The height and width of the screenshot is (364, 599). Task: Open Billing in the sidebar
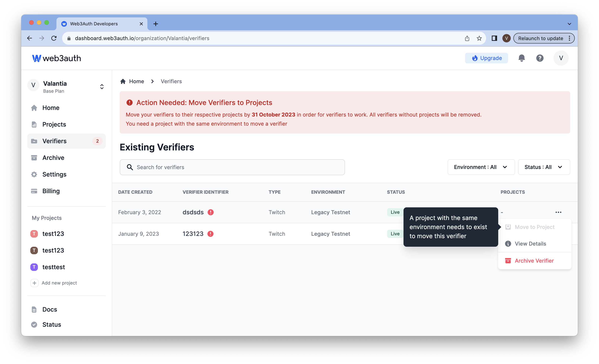click(x=66, y=191)
